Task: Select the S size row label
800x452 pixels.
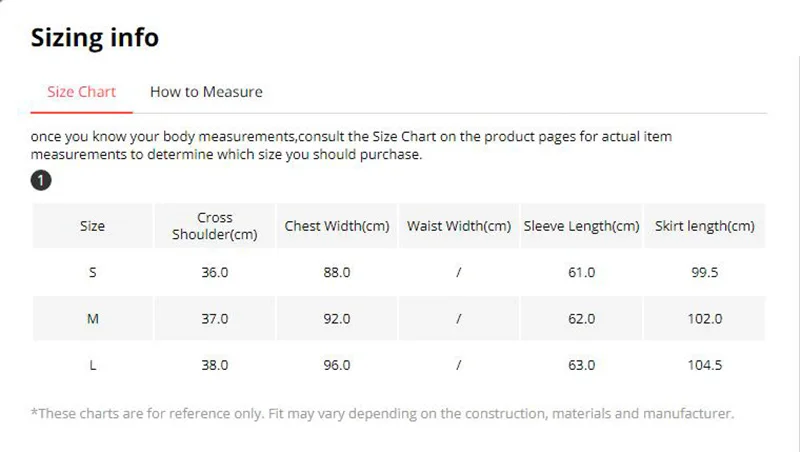Action: coord(92,272)
